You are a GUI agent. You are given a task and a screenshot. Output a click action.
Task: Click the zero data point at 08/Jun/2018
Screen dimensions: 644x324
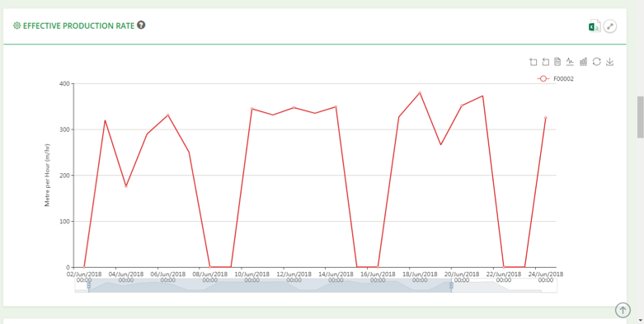pos(210,267)
